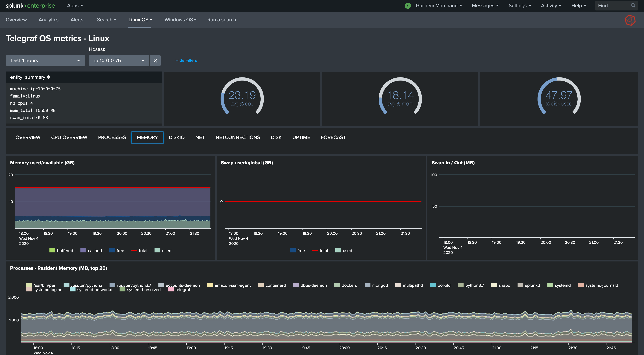Open the Windows OS menu

point(180,20)
